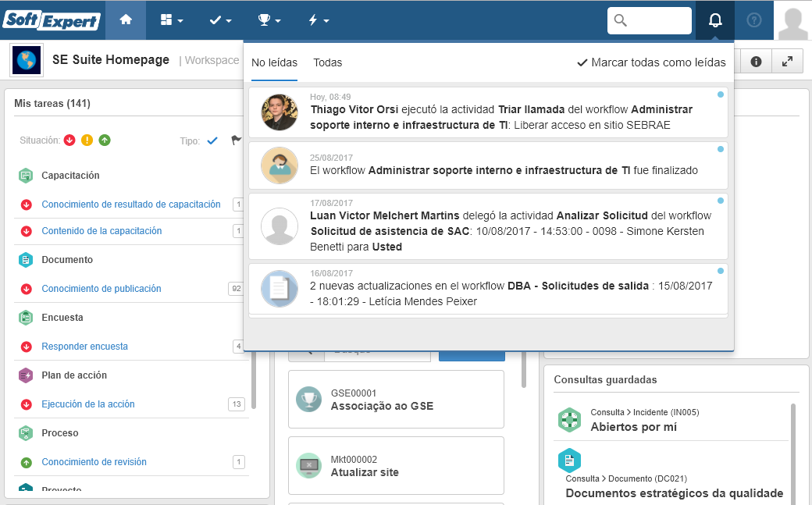Open Conocimiento de publicación link
This screenshot has width=812, height=505.
tap(101, 289)
